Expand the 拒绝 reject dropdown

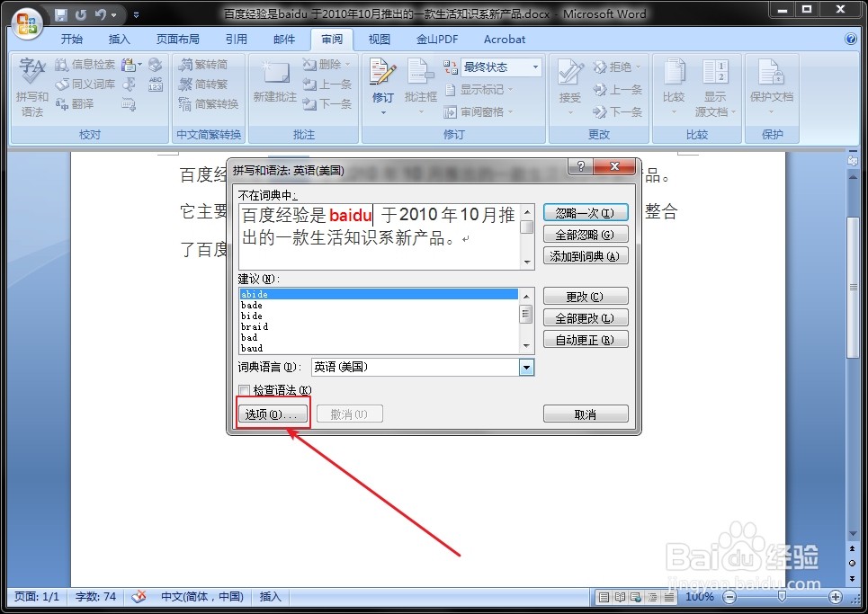(x=638, y=67)
